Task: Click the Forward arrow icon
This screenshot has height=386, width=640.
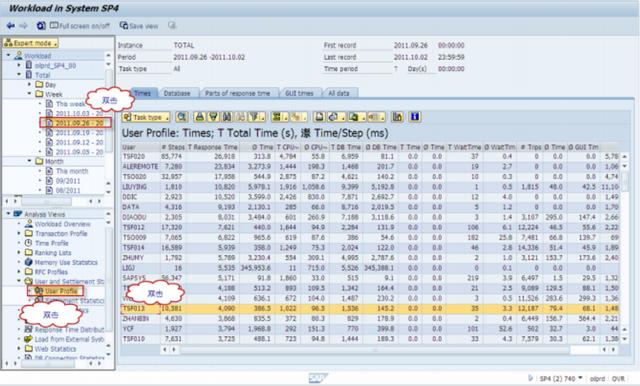Action: (x=23, y=26)
